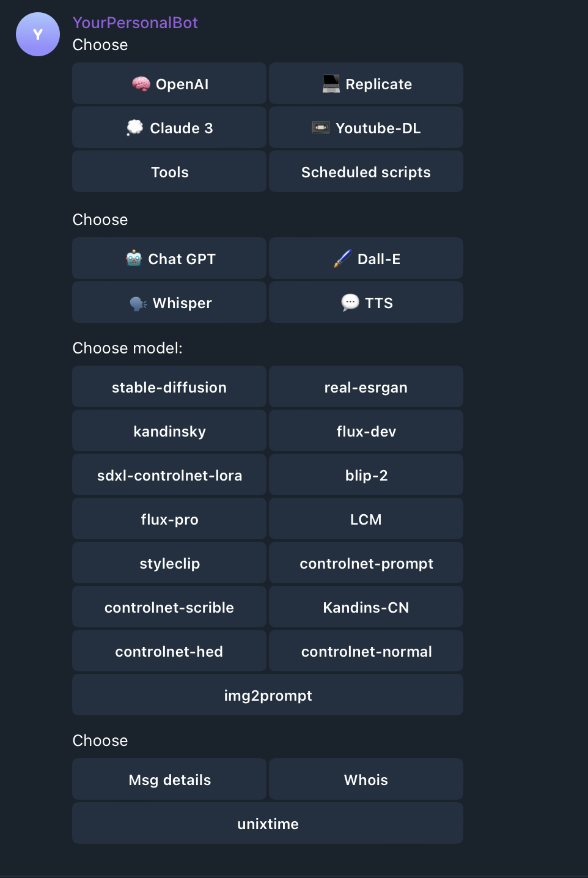Open YourPersonalBot avatar profile
The width and height of the screenshot is (588, 878).
coord(38,34)
